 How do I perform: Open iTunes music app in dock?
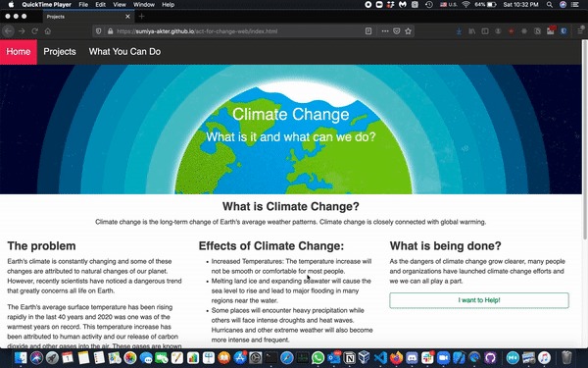[x=544, y=357]
